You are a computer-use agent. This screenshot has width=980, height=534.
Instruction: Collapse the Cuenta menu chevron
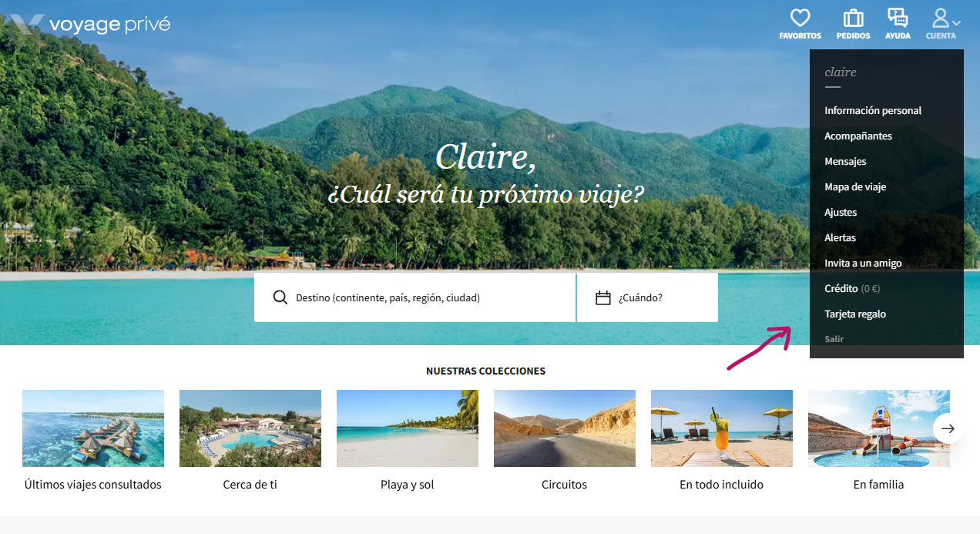click(956, 23)
